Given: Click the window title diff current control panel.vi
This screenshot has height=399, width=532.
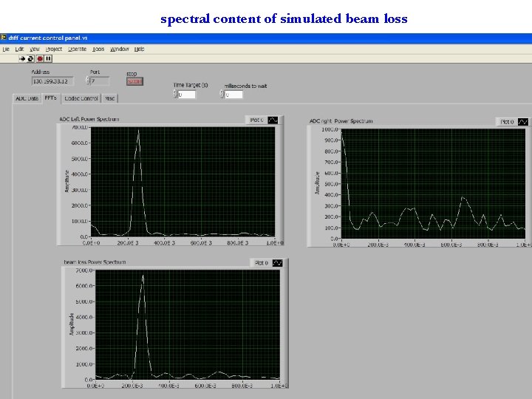Looking at the screenshot, I should click(48, 38).
